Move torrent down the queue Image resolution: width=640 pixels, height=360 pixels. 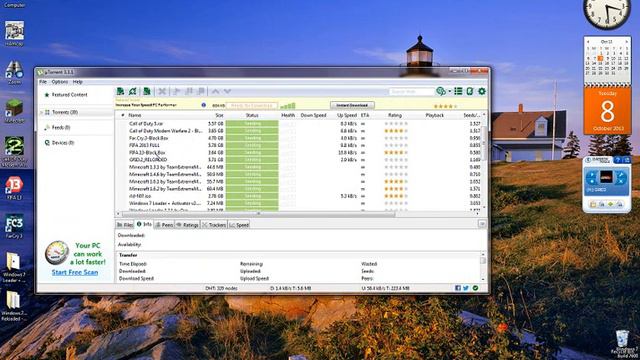pyautogui.click(x=227, y=91)
